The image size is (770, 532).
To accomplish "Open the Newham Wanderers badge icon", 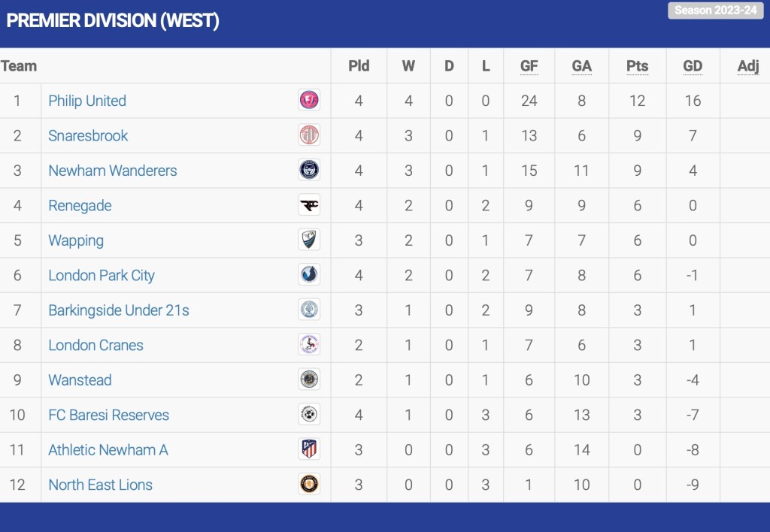I will point(309,170).
